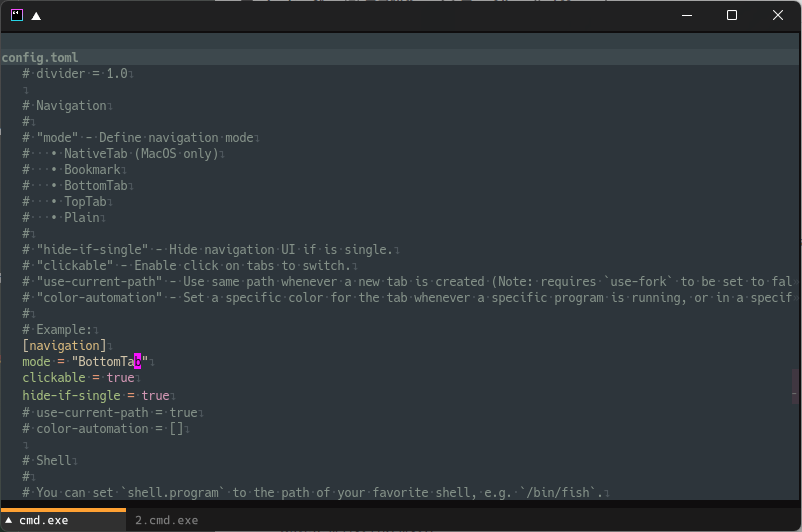Screen dimensions: 802x532
Task: Switch to the 2.cmd.exe tab
Action: point(167,520)
